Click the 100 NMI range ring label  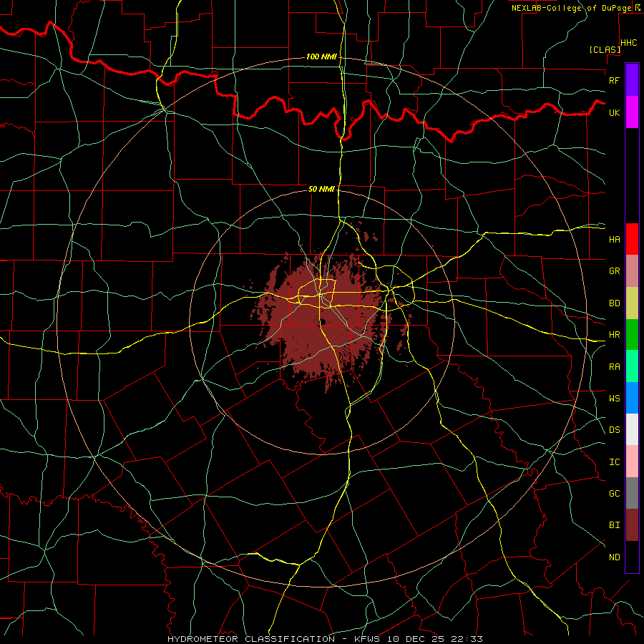[321, 57]
